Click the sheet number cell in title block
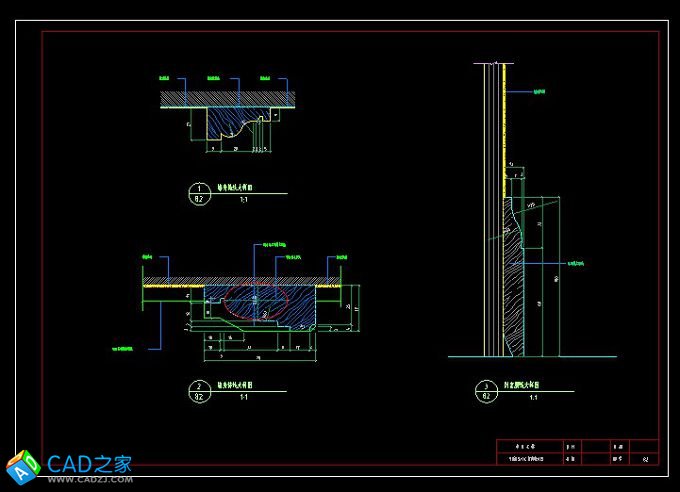 [645, 460]
